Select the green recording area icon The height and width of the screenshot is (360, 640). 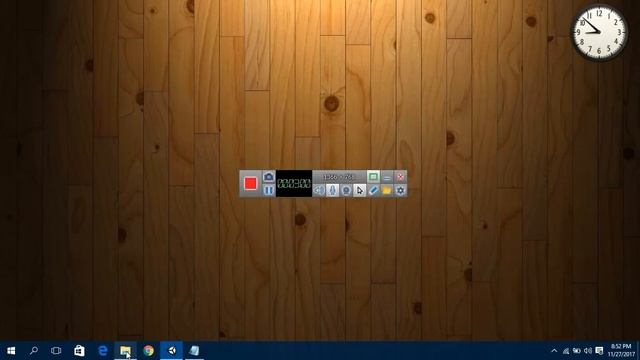(x=373, y=177)
